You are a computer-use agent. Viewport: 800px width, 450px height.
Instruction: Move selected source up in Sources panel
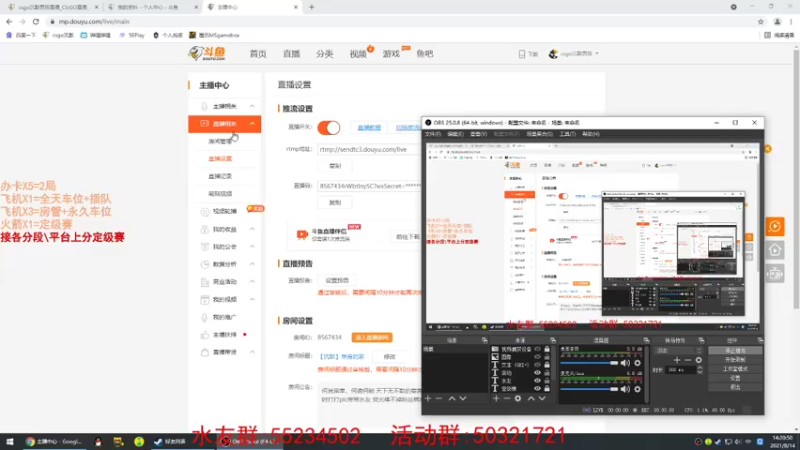click(x=531, y=398)
